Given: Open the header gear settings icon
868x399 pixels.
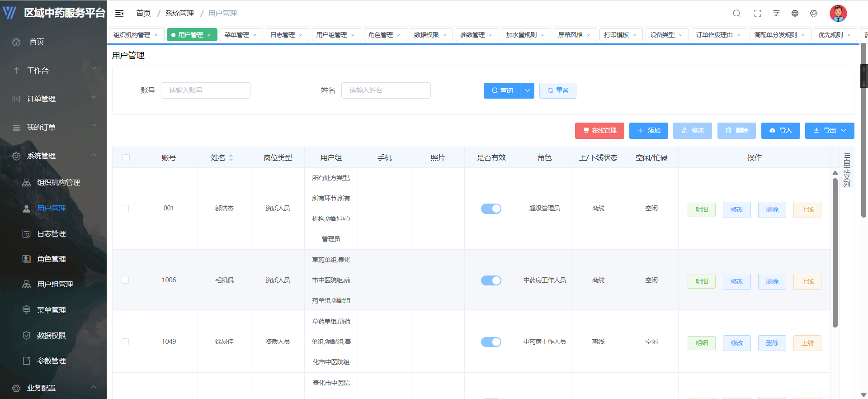Looking at the screenshot, I should (x=814, y=14).
